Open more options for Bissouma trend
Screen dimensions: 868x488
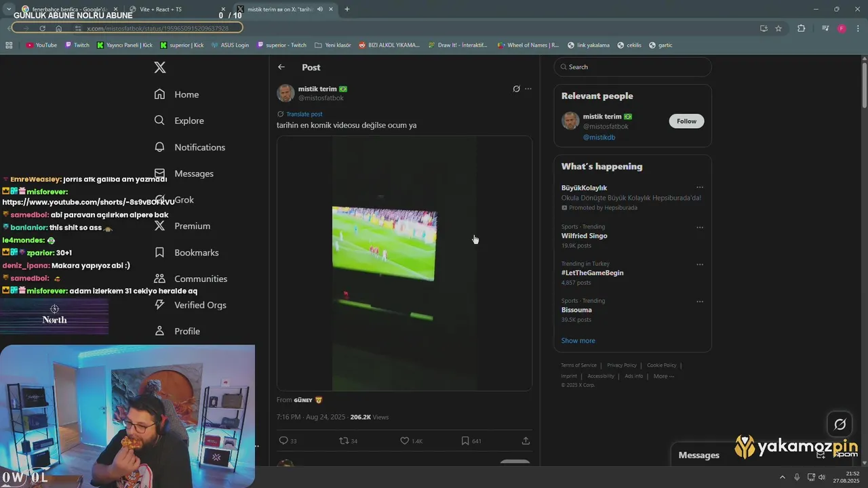coord(700,302)
